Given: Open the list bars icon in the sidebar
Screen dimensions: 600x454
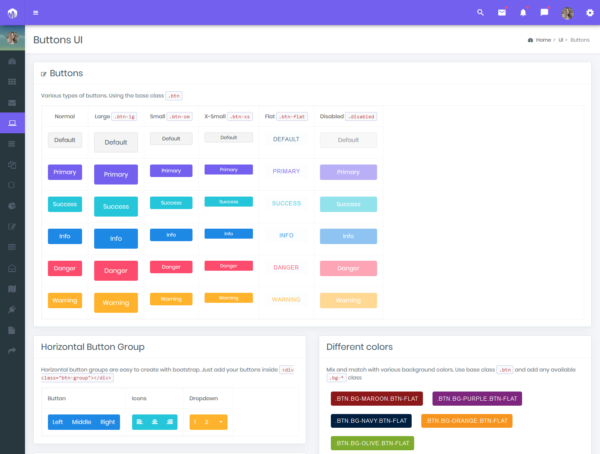Looking at the screenshot, I should 12,144.
